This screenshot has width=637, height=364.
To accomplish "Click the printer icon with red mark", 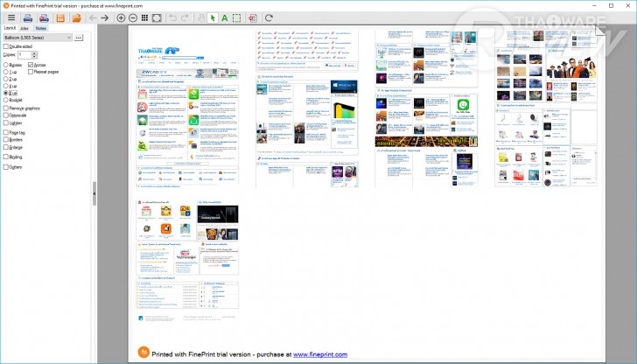I will 44,17.
